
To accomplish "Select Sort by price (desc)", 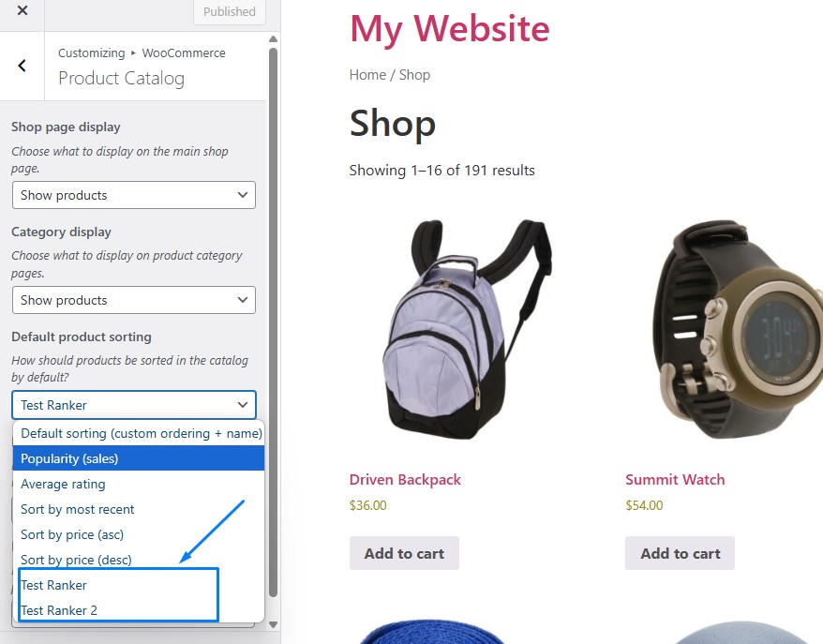I will [139, 560].
